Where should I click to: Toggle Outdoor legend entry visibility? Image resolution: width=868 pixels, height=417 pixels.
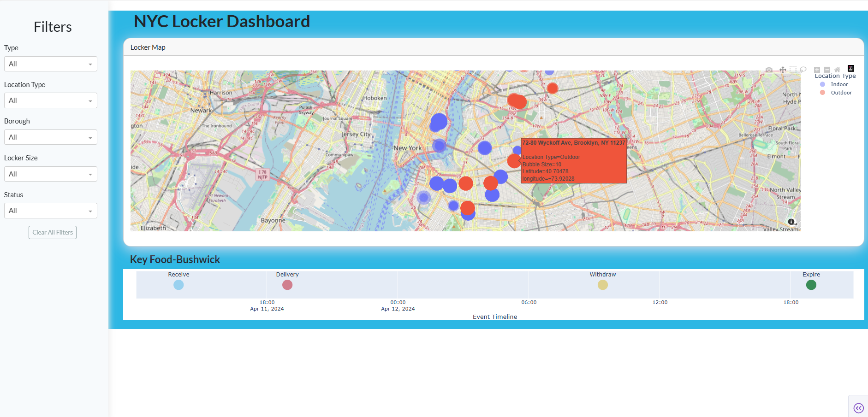(x=840, y=93)
